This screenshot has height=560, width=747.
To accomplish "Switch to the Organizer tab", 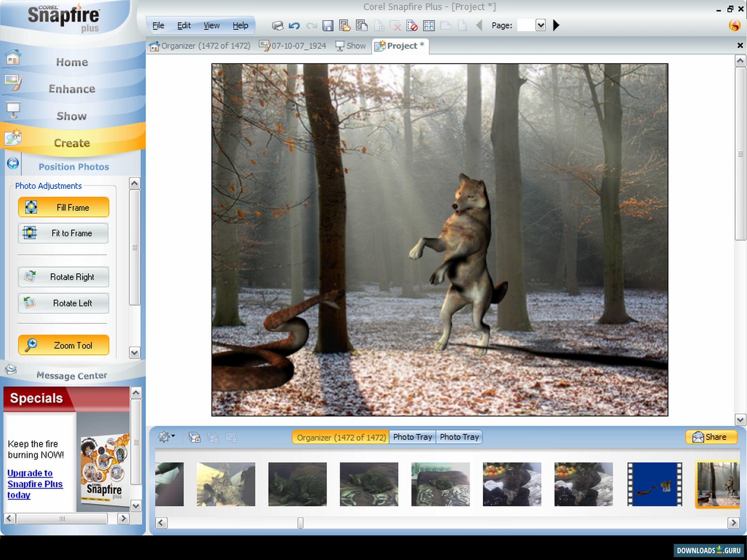I will 202,45.
